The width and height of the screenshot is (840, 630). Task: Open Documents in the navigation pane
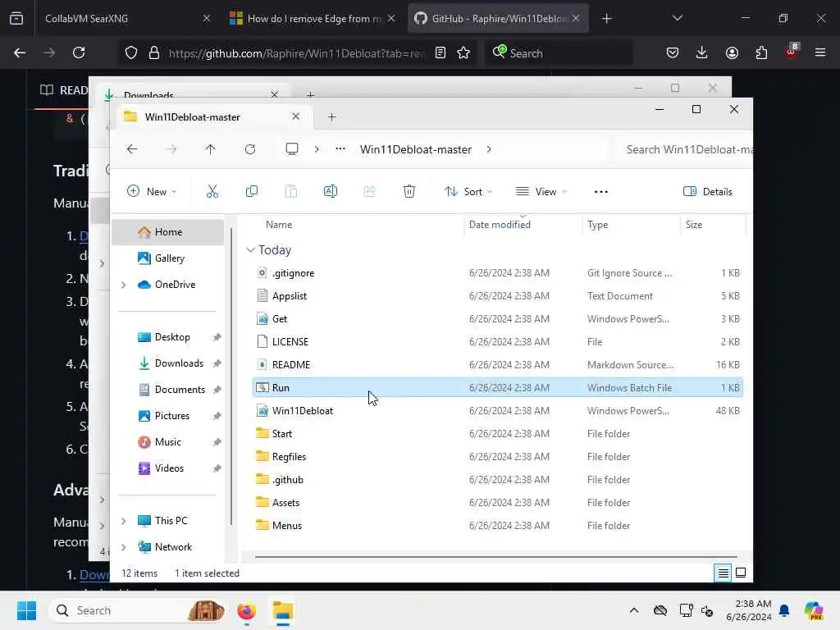(167, 390)
